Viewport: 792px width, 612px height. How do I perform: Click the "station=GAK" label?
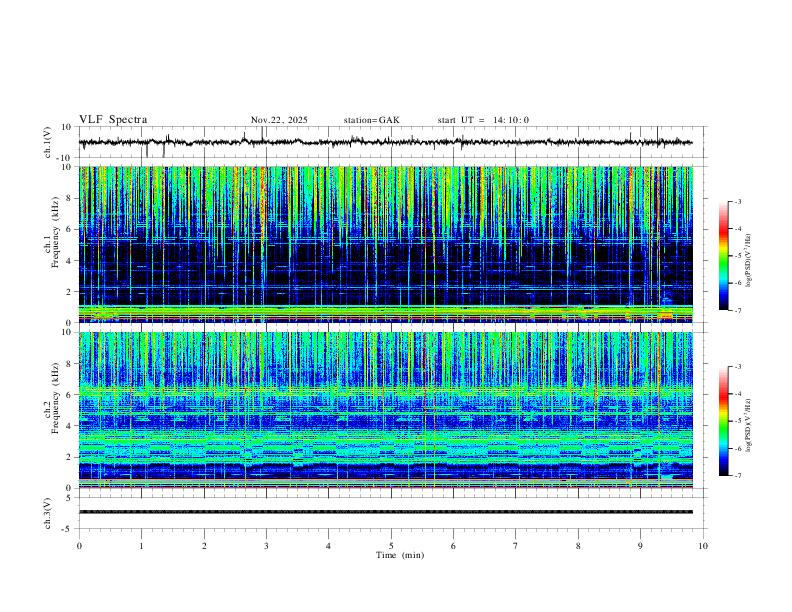372,120
